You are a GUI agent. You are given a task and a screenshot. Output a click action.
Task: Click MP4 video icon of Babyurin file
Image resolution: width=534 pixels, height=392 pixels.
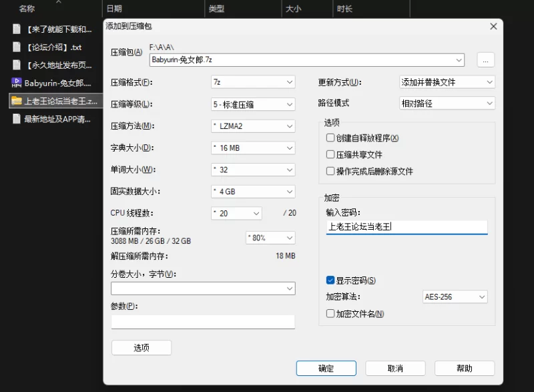16,82
